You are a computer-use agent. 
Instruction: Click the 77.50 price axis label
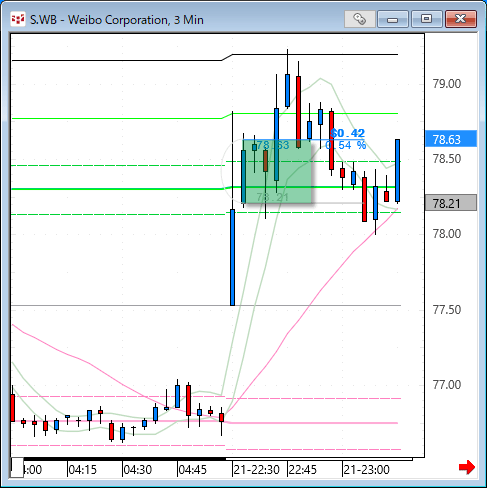(447, 310)
